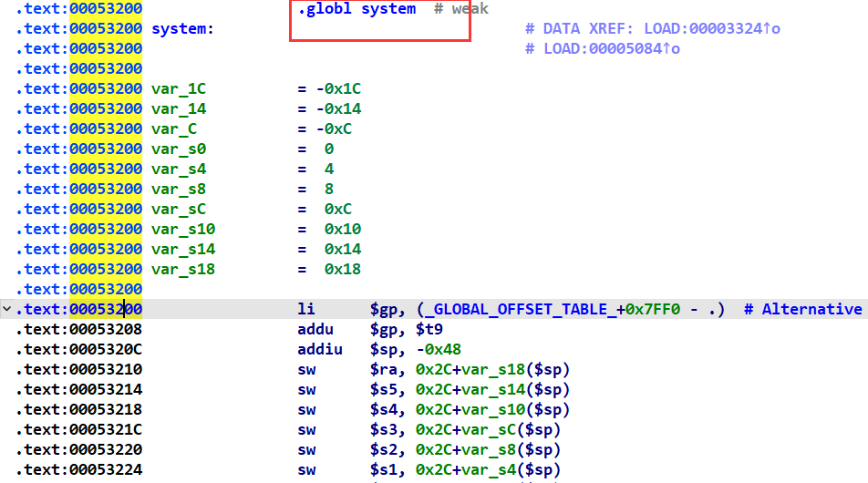The width and height of the screenshot is (868, 483).
Task: Click the $sp, -0x48 operands
Action: pyautogui.click(x=416, y=350)
